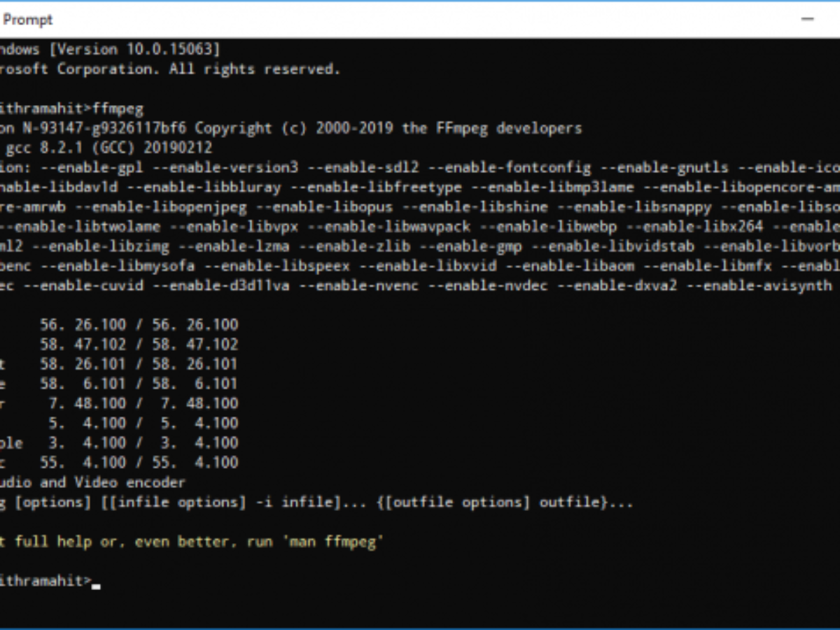Image resolution: width=840 pixels, height=630 pixels.
Task: Click the "--enable-libmp3lame" flag
Action: pos(552,188)
